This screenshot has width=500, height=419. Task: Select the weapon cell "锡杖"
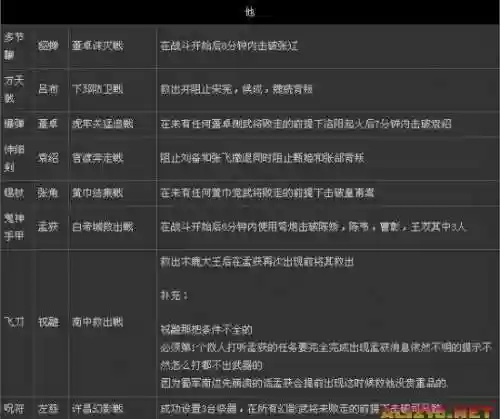[14, 193]
